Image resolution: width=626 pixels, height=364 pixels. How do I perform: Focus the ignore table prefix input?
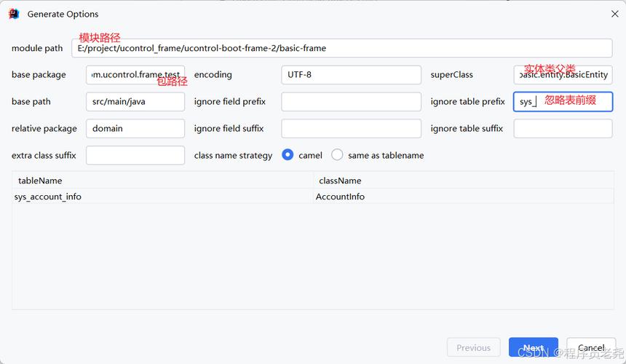(x=563, y=101)
